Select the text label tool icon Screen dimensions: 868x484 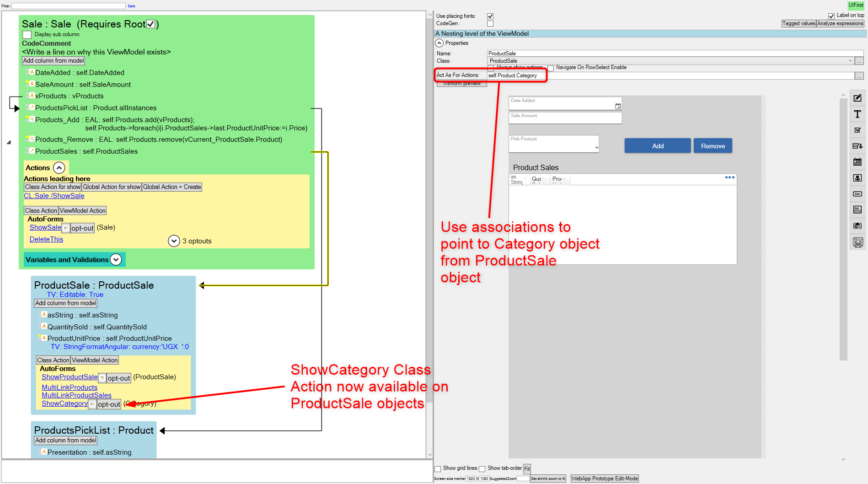click(x=857, y=114)
